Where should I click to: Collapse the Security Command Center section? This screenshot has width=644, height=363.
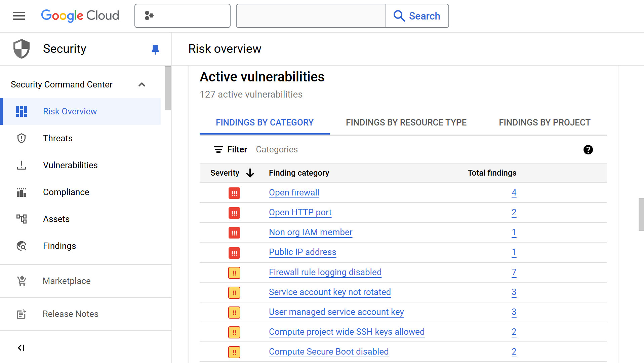point(142,84)
